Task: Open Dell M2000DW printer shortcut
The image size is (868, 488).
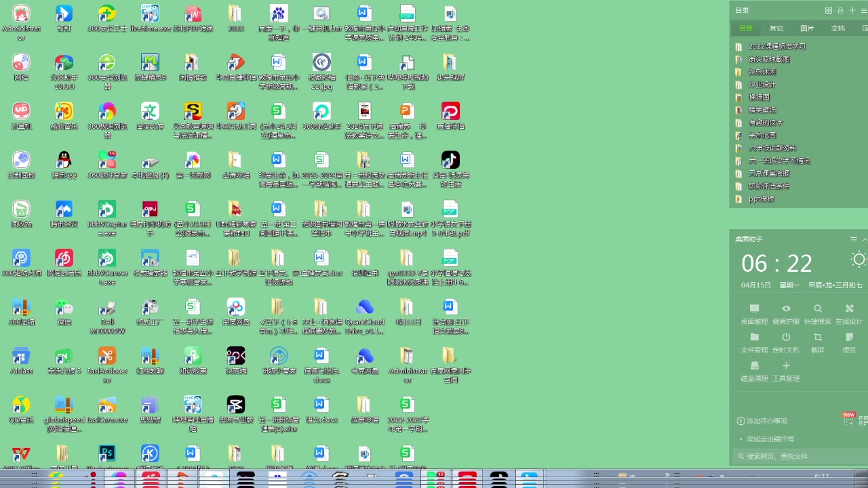Action: [107, 316]
